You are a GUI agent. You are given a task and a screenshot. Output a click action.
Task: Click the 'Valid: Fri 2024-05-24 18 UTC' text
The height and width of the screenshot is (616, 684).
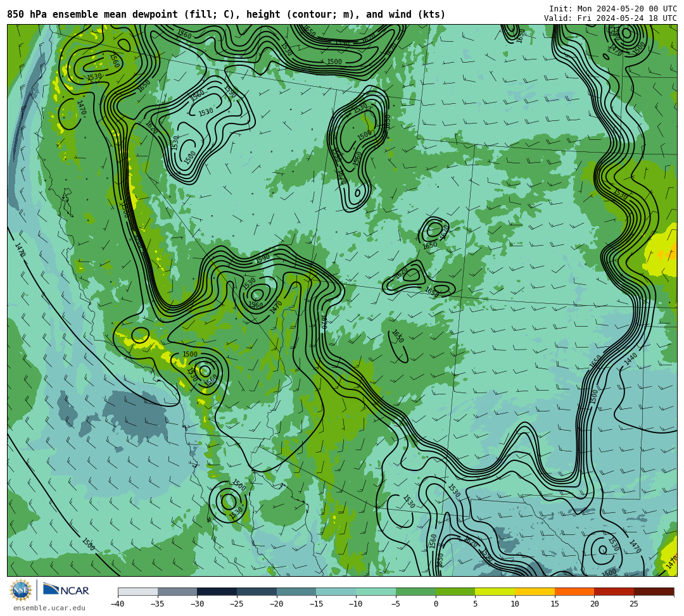pyautogui.click(x=611, y=18)
